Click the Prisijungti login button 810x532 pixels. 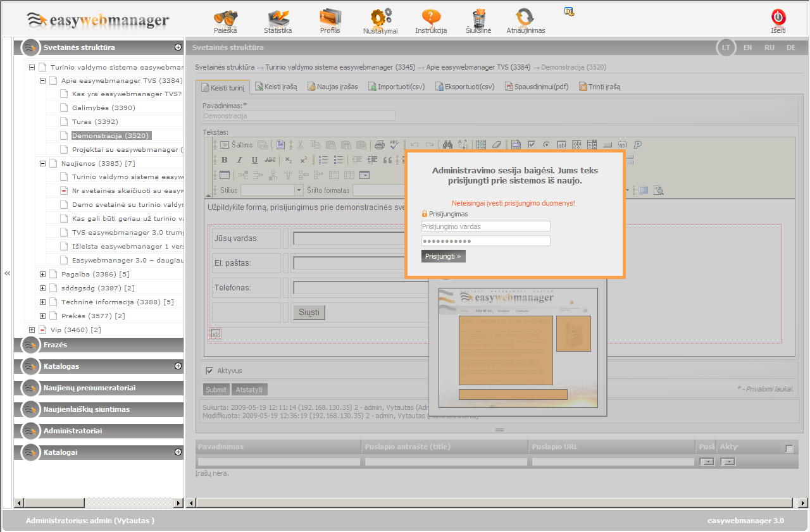[444, 256]
